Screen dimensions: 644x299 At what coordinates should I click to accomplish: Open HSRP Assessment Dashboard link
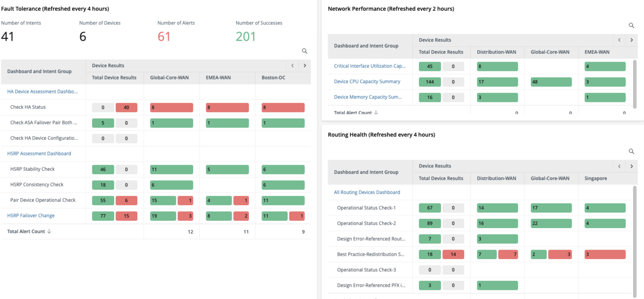point(39,154)
